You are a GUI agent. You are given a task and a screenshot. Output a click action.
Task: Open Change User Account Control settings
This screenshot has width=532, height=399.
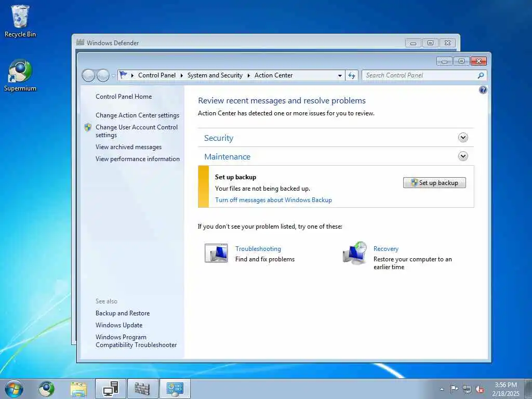coord(137,131)
